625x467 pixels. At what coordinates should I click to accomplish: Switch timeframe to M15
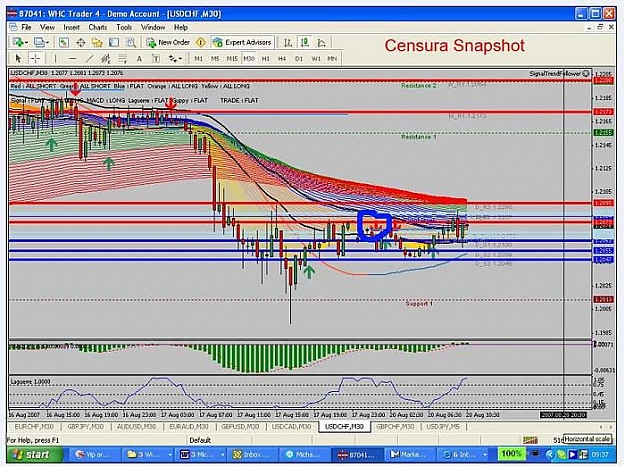[x=232, y=59]
